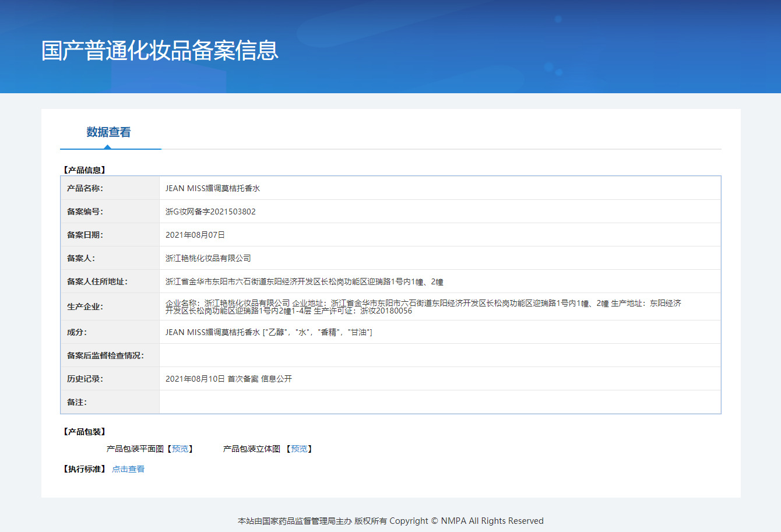Click the 备注 row label

click(76, 402)
